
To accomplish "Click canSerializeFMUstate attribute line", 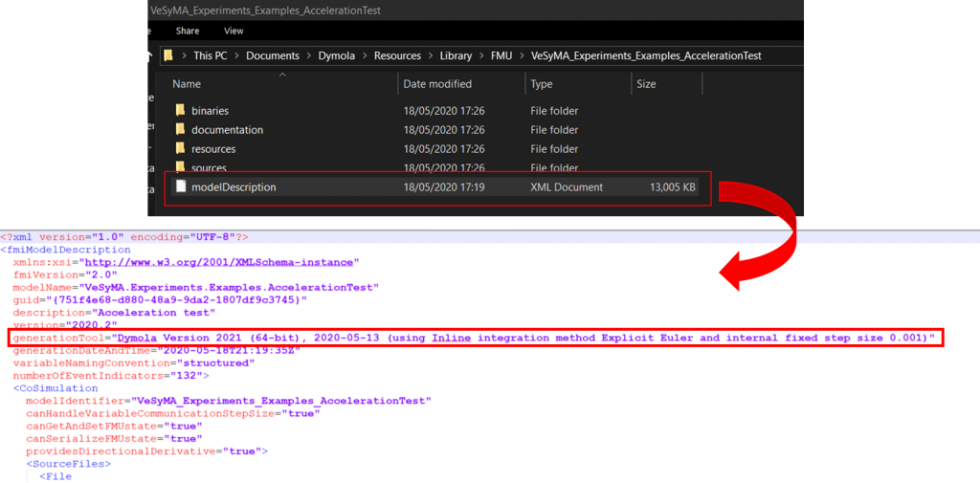I will (x=115, y=439).
